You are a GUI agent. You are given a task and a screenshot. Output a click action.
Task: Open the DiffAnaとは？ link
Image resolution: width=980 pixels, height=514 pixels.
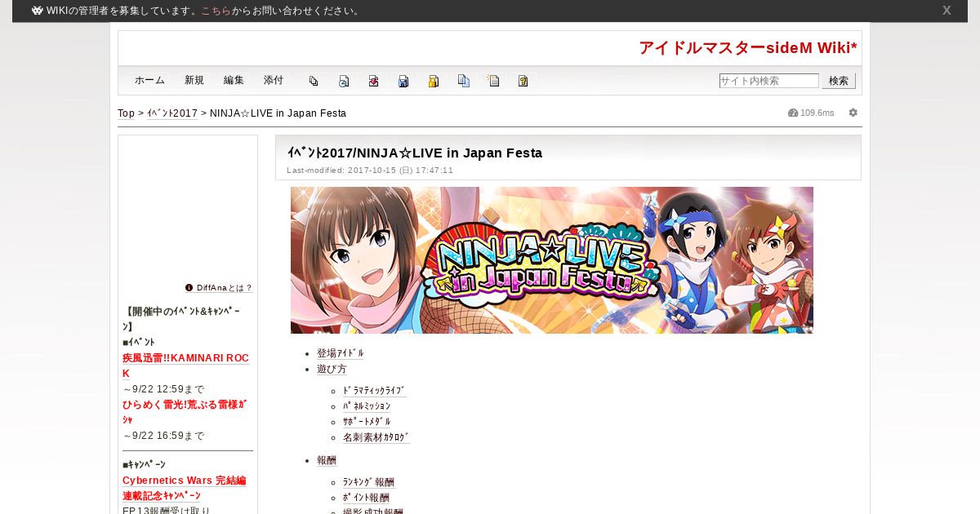pos(225,288)
